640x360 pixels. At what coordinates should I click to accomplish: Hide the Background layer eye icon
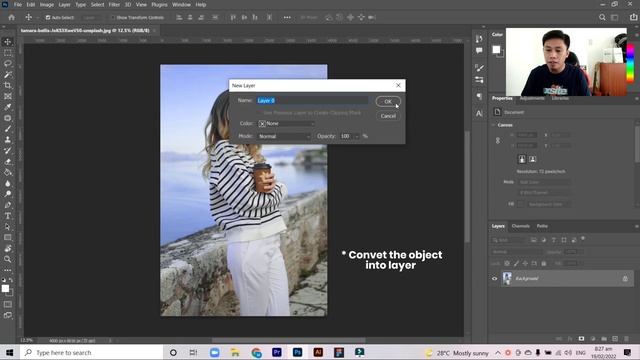point(494,278)
